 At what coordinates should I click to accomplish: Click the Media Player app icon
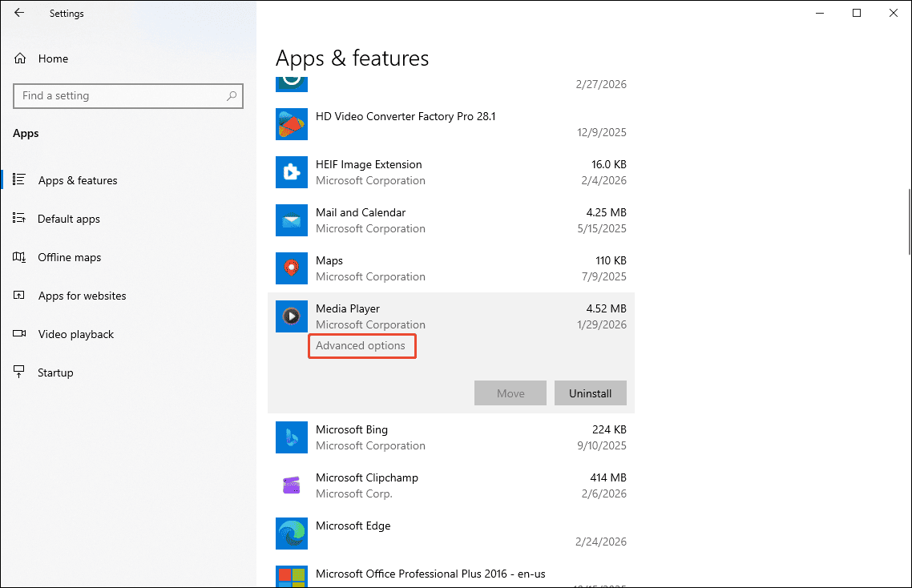[x=291, y=316]
